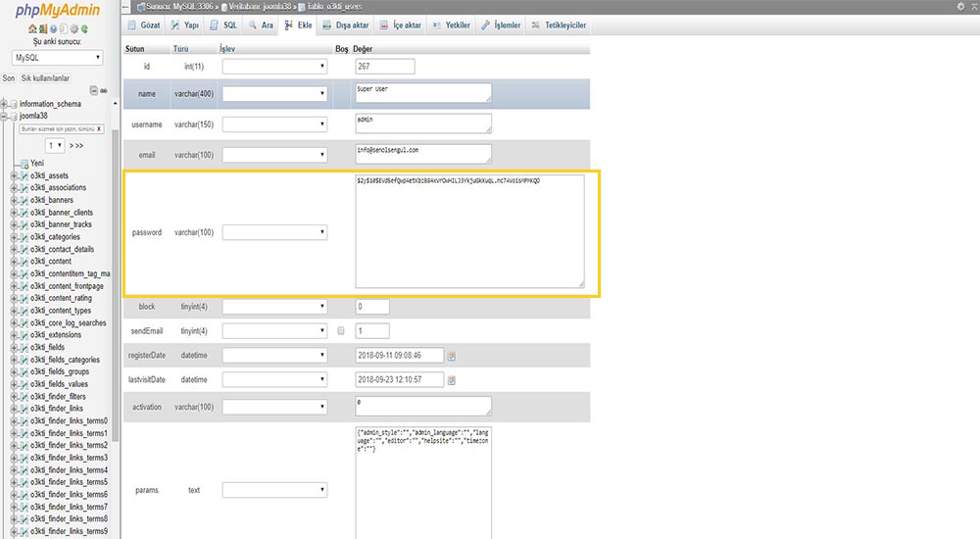
Task: Toggle the sendEmail null checkbox
Action: tap(341, 331)
